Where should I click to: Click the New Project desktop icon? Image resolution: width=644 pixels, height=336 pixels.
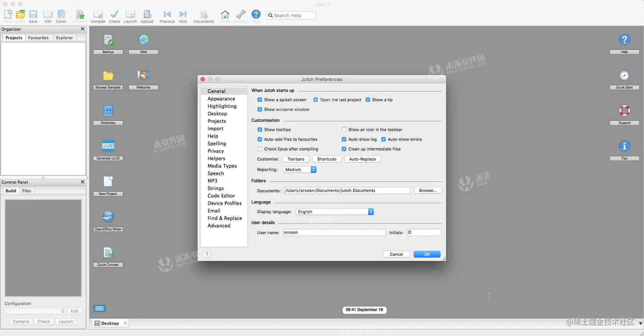tap(108, 181)
